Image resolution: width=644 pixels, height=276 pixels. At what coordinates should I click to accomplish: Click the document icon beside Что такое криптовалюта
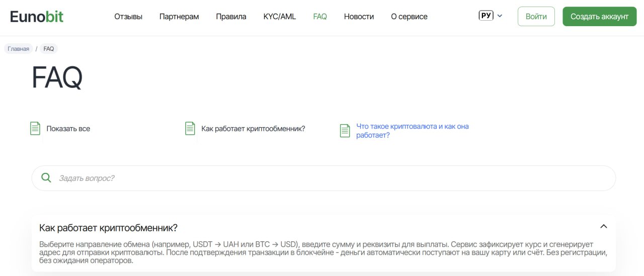345,131
